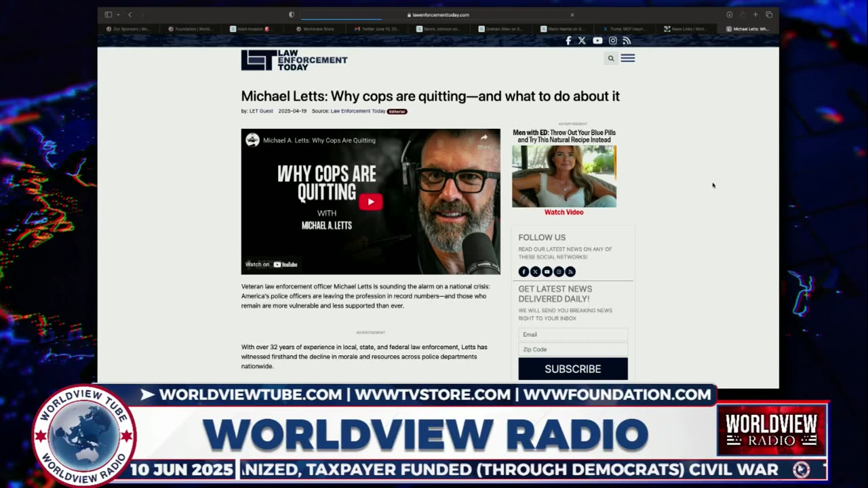The height and width of the screenshot is (488, 868).
Task: Click the date 2025-04-19
Action: (x=292, y=111)
